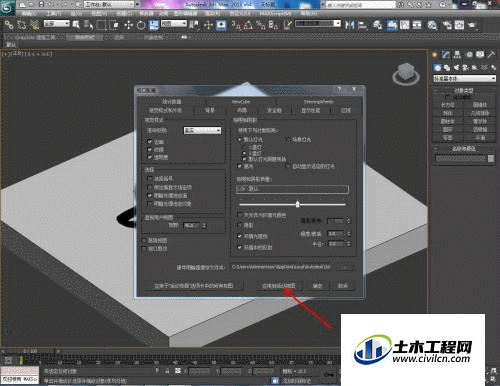Open the Render Setup icon
The image size is (500, 386).
[447, 25]
